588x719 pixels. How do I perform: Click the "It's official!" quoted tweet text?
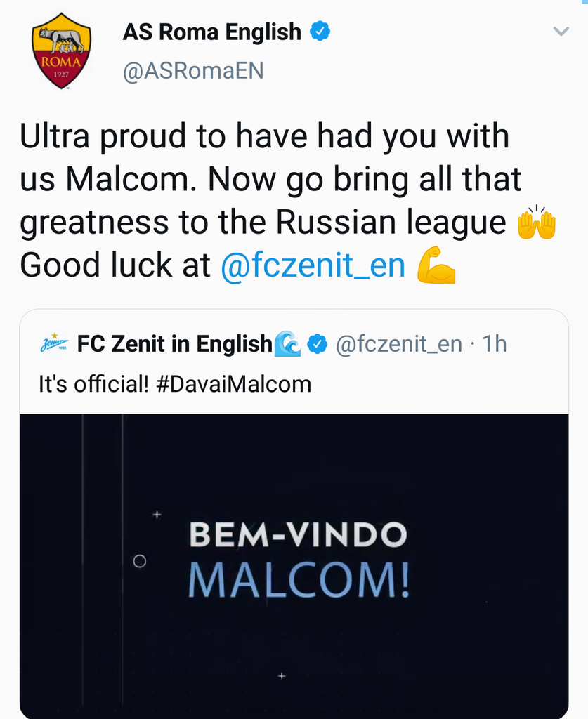[93, 384]
